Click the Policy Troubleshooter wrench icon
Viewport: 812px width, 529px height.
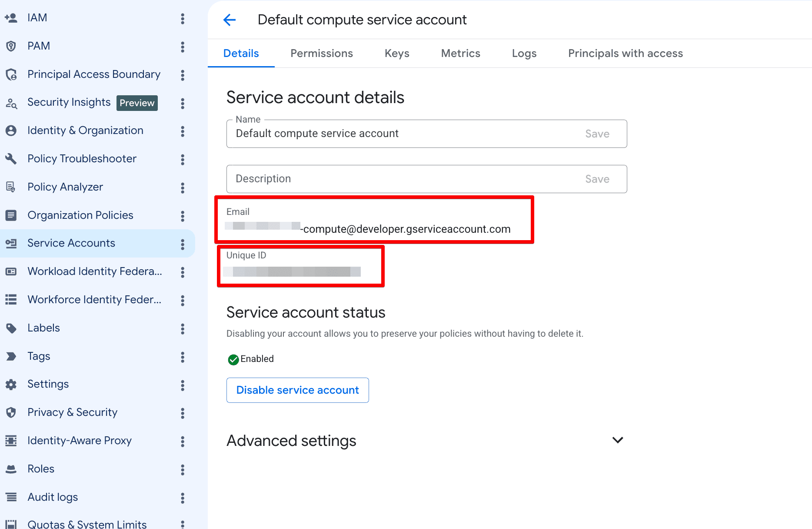coord(11,159)
